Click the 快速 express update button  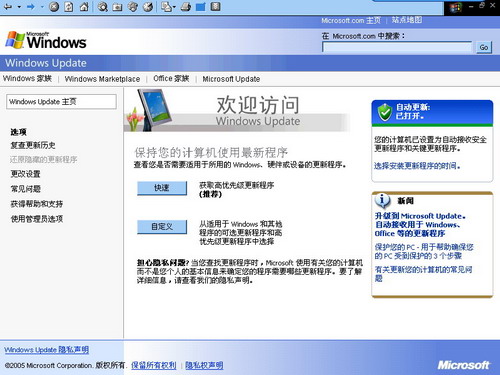[x=162, y=188]
